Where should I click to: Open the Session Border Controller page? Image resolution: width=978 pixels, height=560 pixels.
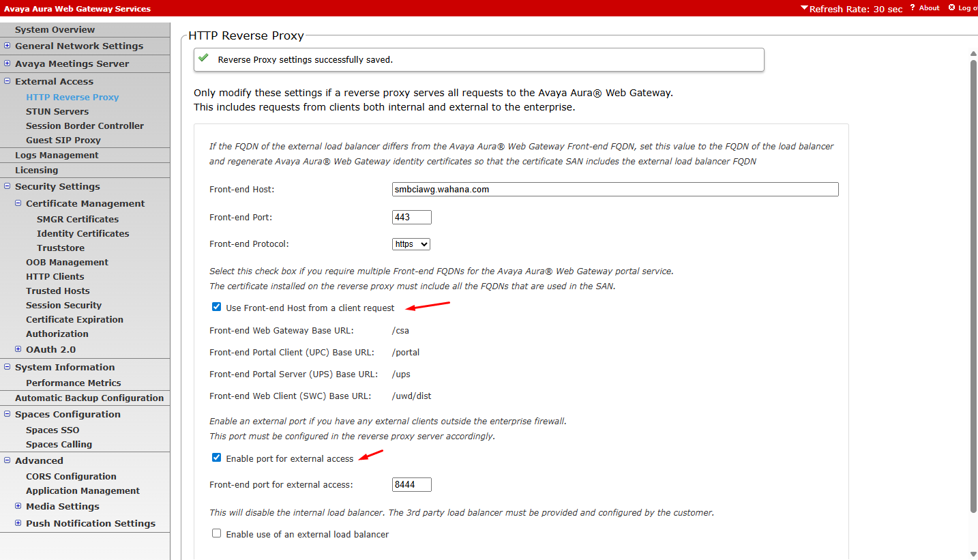click(85, 126)
